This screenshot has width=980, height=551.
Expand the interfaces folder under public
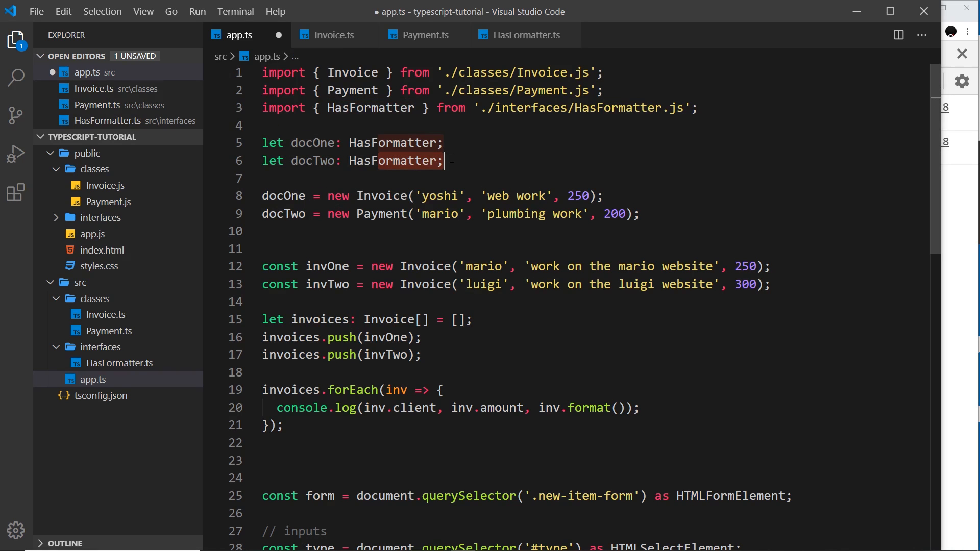pos(56,218)
